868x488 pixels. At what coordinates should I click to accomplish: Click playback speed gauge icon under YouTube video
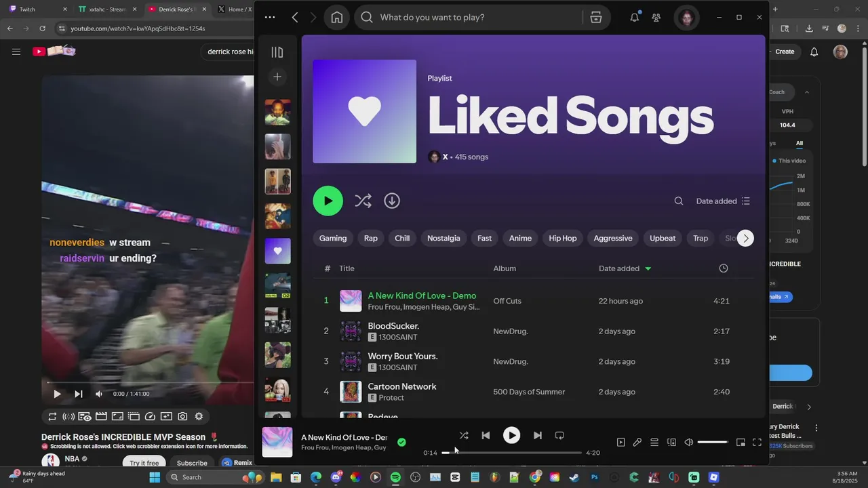click(150, 417)
